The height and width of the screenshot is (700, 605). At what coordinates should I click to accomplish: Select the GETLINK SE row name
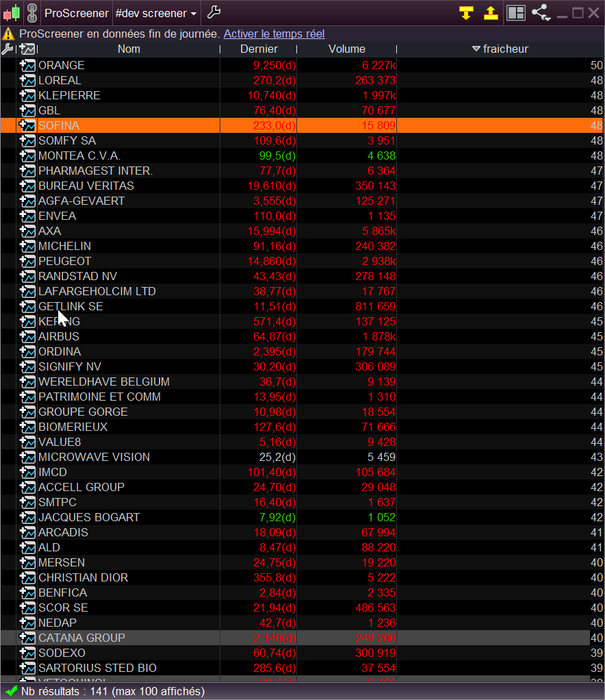tap(70, 306)
